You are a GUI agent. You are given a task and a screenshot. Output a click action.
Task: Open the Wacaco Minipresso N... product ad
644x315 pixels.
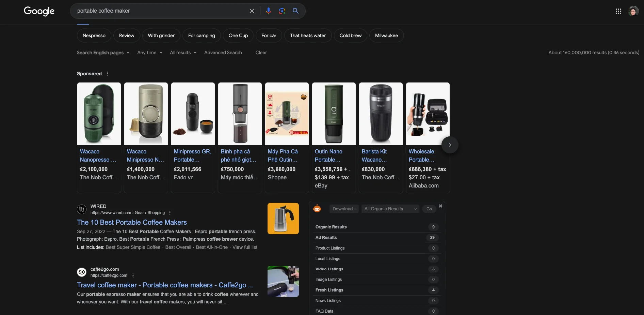pyautogui.click(x=146, y=138)
